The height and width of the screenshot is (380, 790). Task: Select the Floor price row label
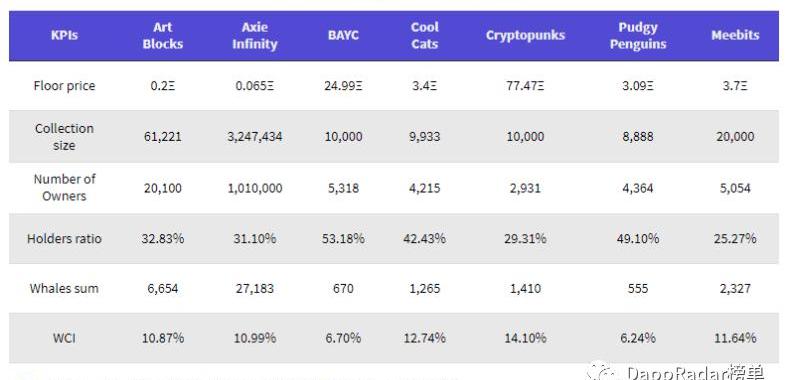pos(64,86)
